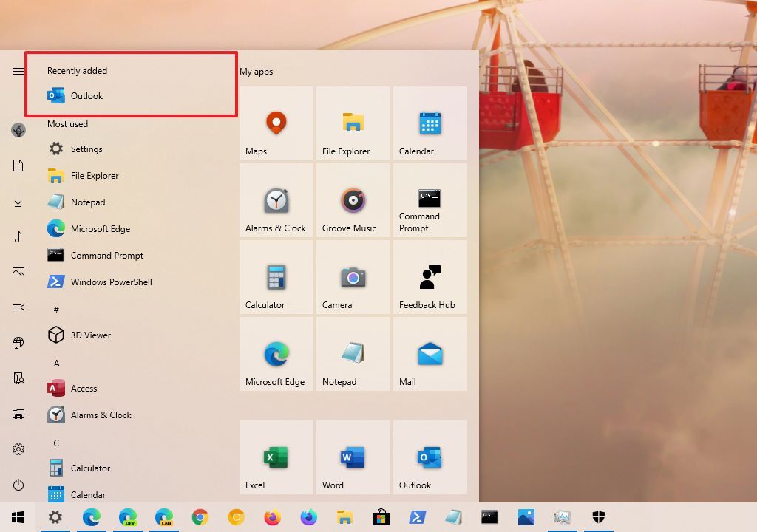Open the Camera app tile
Viewport: 757px width, 532px height.
[x=353, y=277]
